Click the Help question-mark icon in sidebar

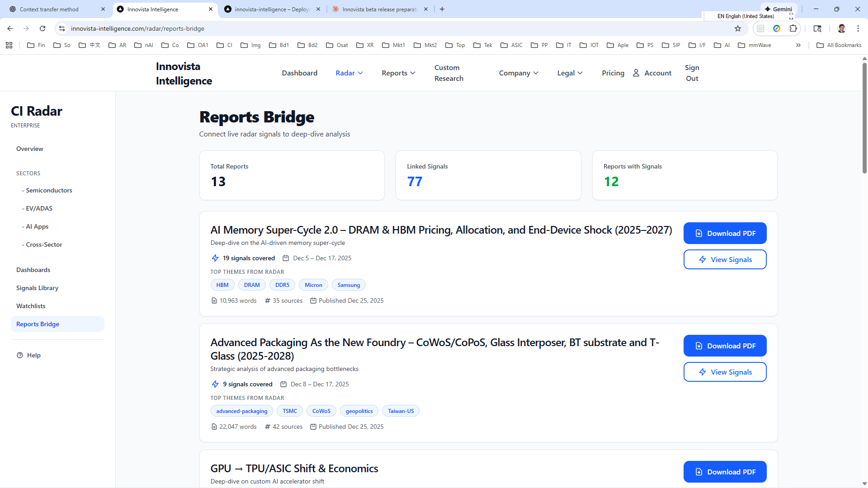pyautogui.click(x=20, y=355)
